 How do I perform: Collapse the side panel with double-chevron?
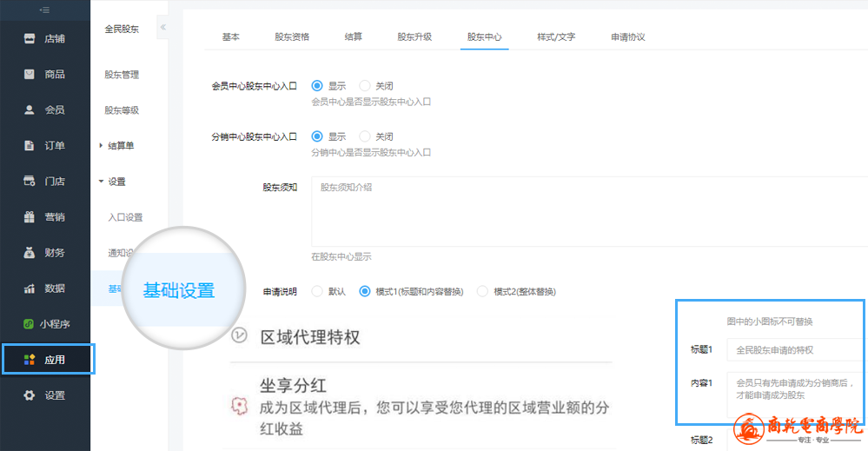click(162, 28)
